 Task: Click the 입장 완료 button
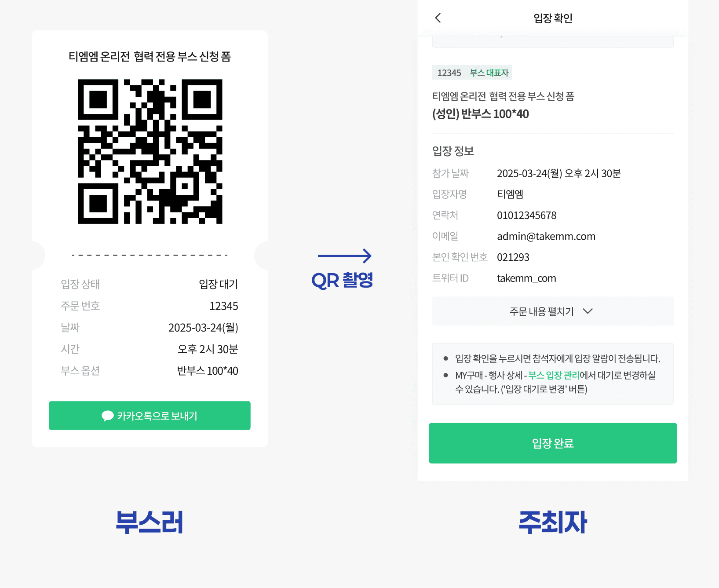tap(553, 443)
